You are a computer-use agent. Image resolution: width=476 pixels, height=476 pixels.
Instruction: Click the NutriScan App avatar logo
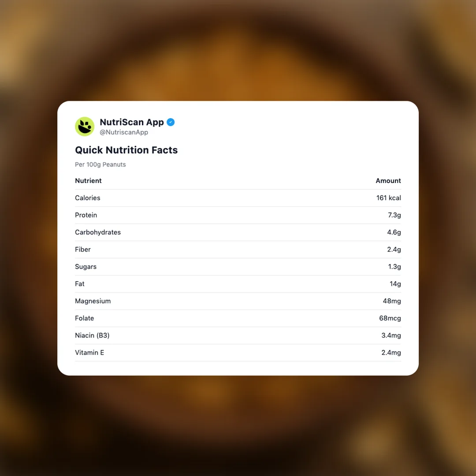pyautogui.click(x=85, y=126)
